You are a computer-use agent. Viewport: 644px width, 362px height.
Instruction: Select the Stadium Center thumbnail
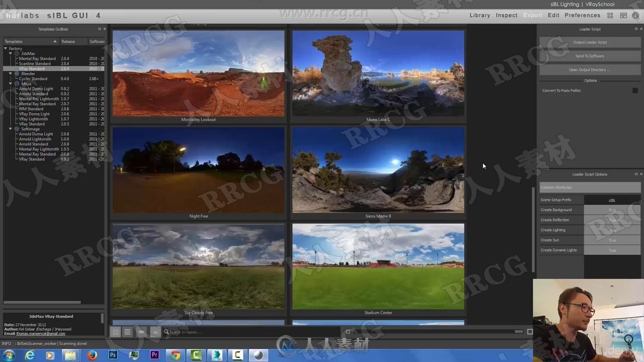click(378, 266)
